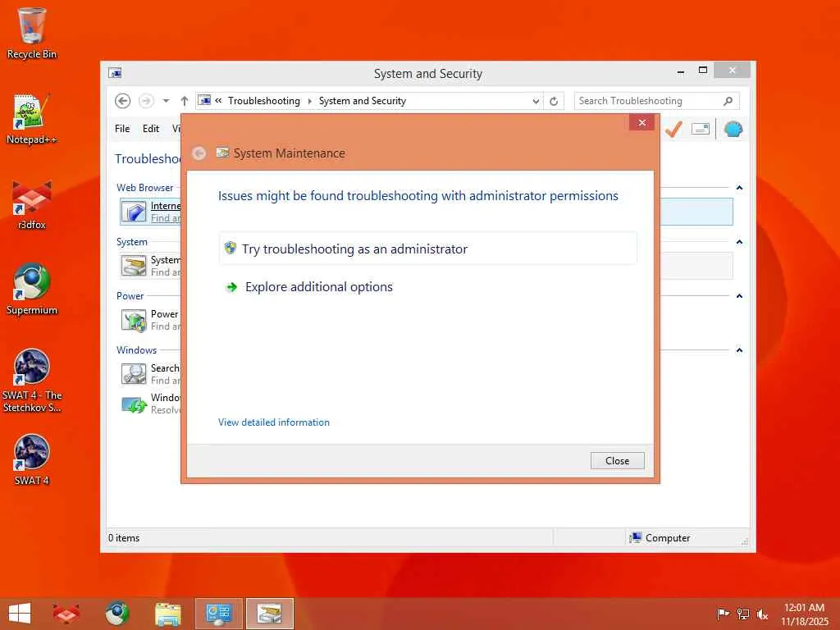The image size is (840, 630).
Task: Navigate forward in System and Security window
Action: pyautogui.click(x=146, y=101)
